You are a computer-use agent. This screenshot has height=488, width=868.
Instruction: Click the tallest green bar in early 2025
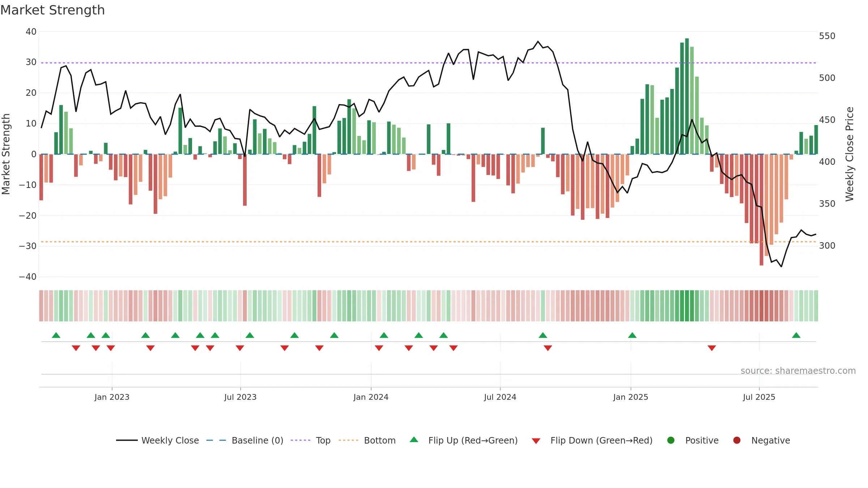pos(687,96)
